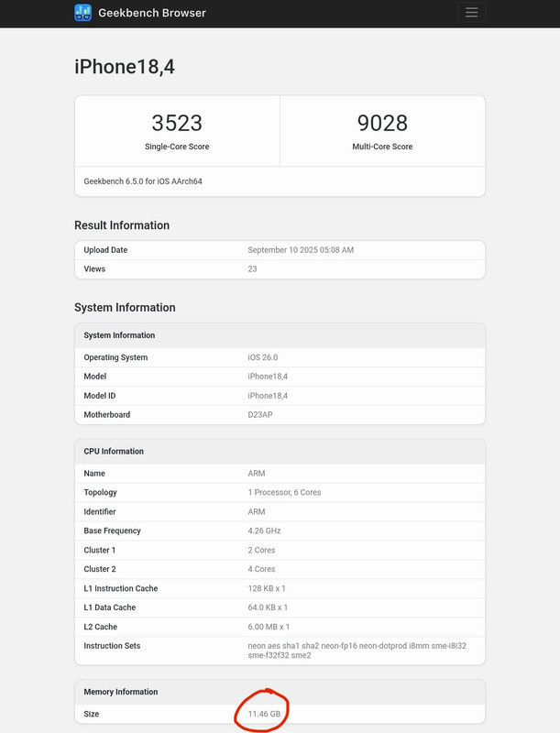Select the 6.00 MB x 1 value
Image resolution: width=560 pixels, height=733 pixels.
click(x=269, y=627)
